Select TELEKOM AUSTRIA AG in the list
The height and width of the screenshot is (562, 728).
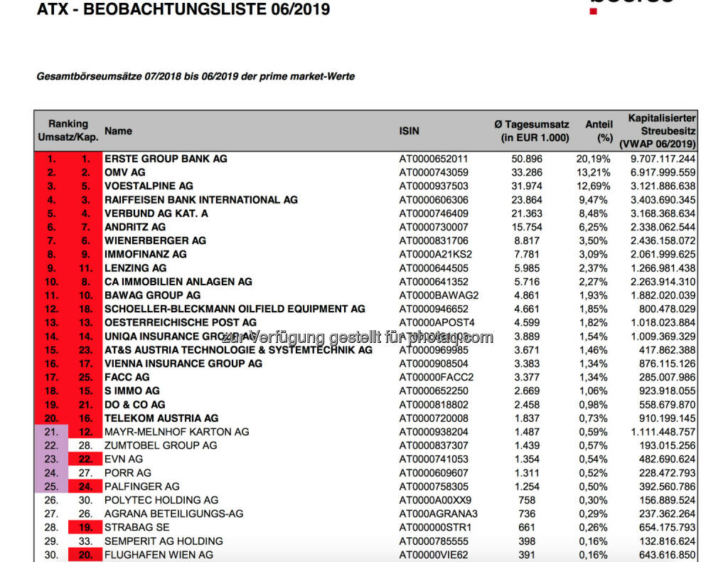click(x=161, y=418)
